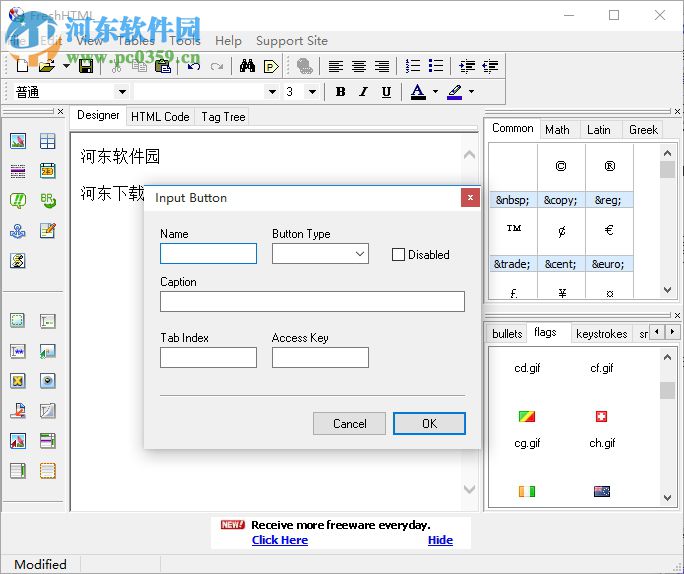The width and height of the screenshot is (684, 574).
Task: Click the yellow X form element icon
Action: pyautogui.click(x=18, y=381)
